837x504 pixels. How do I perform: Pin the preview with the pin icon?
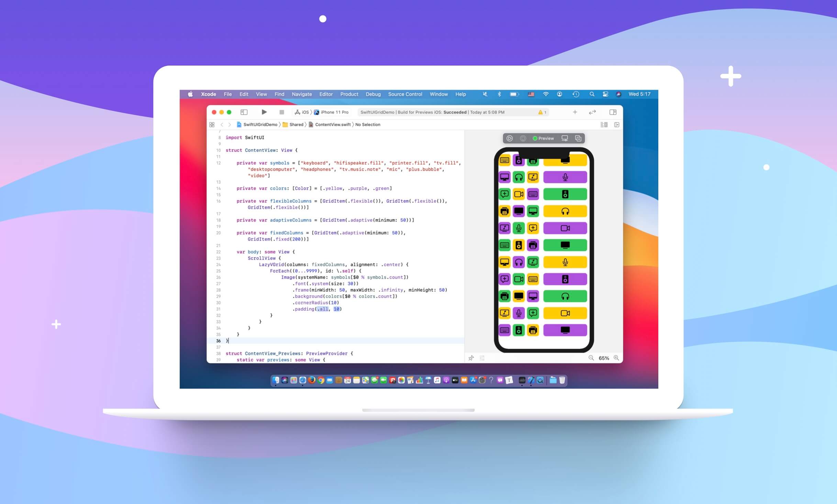click(x=471, y=358)
